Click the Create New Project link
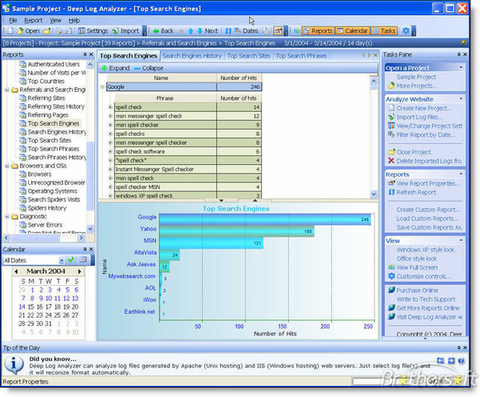The image size is (480, 397). (424, 108)
